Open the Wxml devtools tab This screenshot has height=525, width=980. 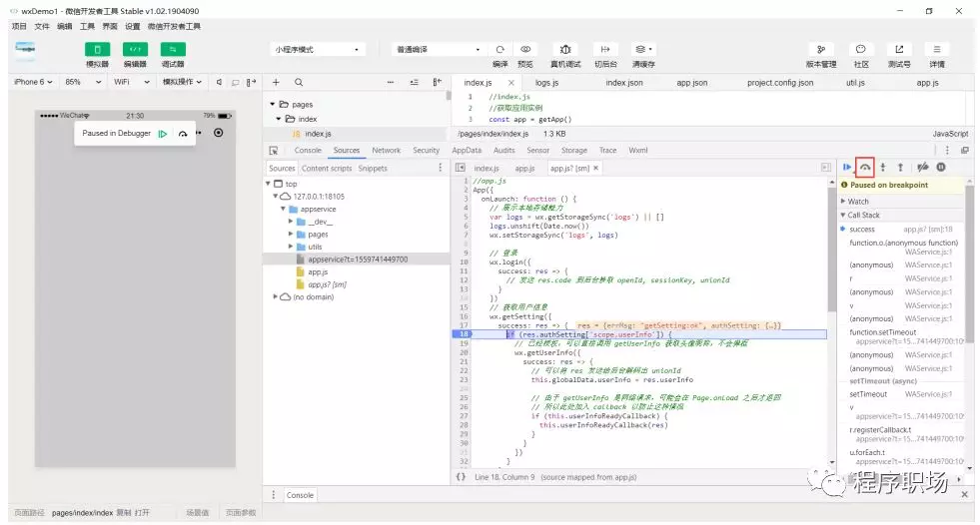(x=638, y=151)
